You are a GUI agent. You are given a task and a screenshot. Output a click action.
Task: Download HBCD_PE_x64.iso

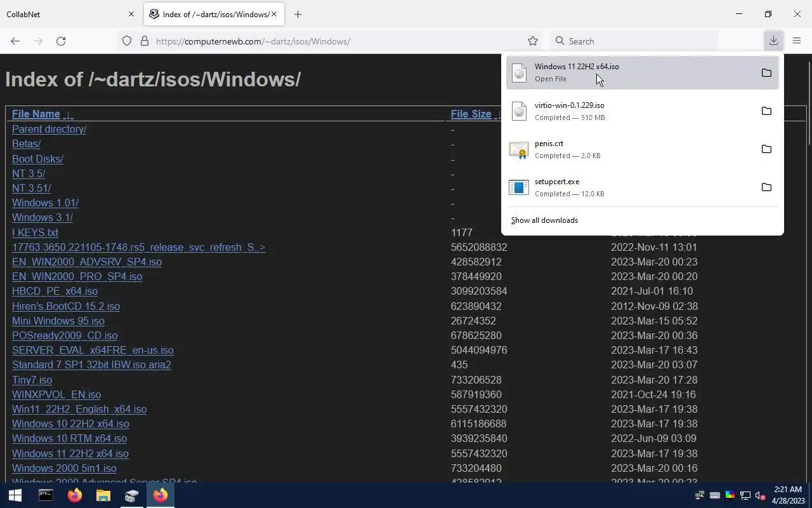point(55,291)
